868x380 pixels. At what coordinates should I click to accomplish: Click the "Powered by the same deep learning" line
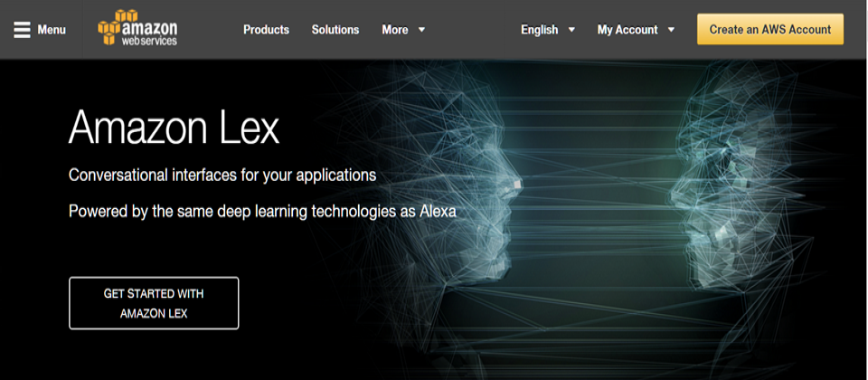point(262,212)
